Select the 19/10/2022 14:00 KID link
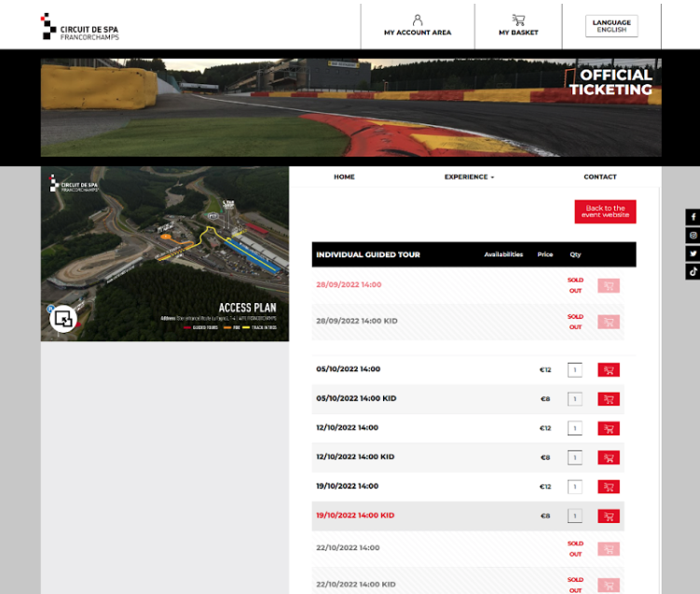 [x=355, y=516]
